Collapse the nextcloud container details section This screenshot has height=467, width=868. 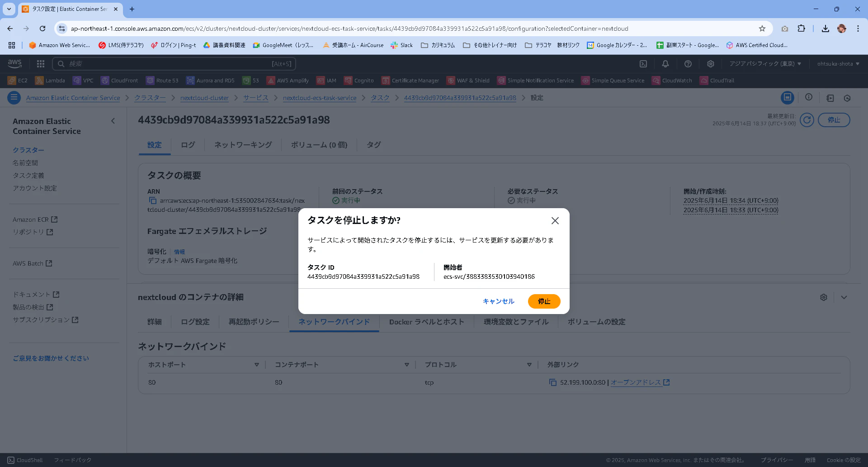tap(844, 297)
